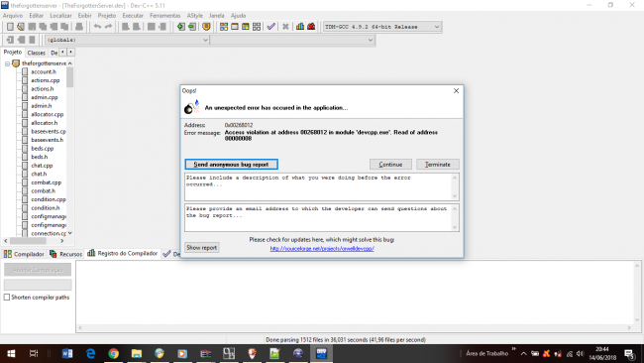Click the Redo arrow icon

click(x=108, y=27)
